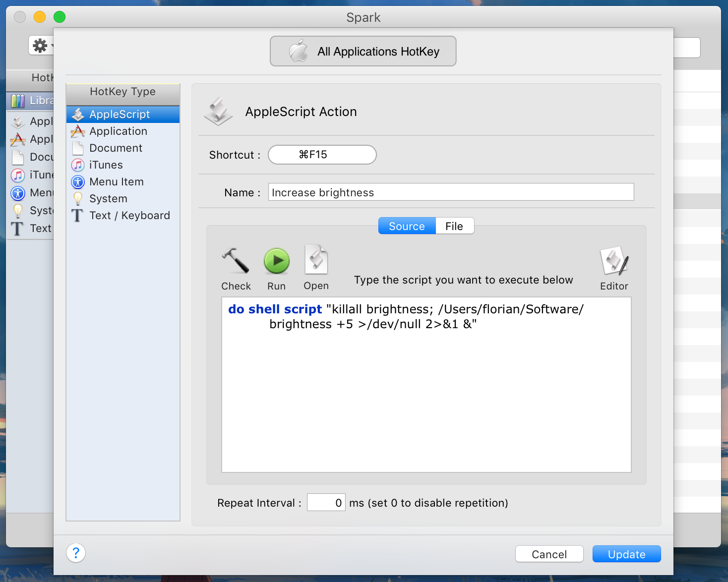
Task: Click the iTunes music note icon
Action: tap(78, 165)
